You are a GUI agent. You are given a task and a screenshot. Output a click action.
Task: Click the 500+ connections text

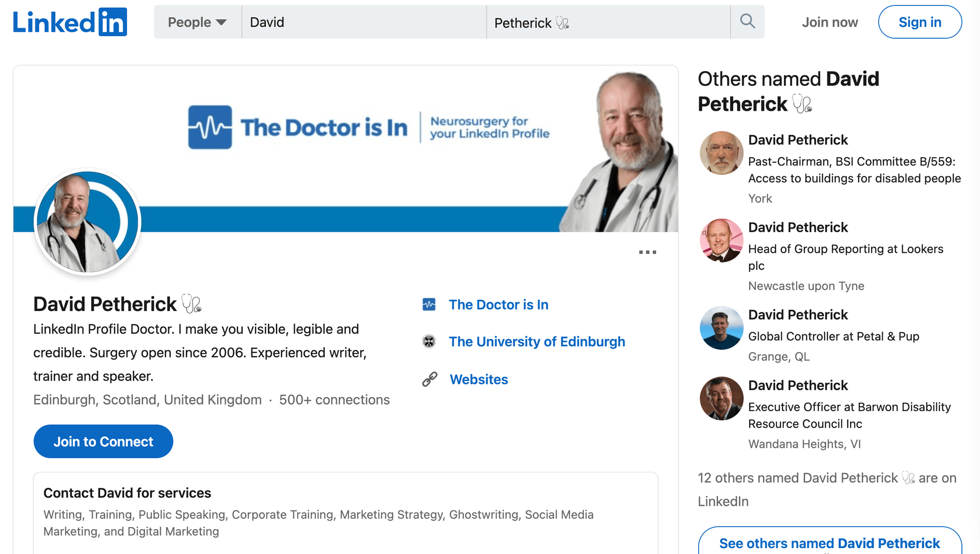[335, 400]
